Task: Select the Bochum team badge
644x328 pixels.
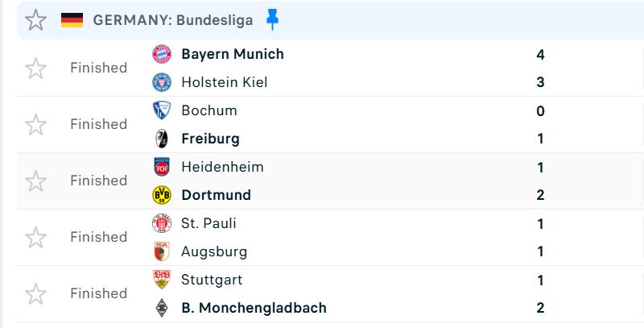Action: pyautogui.click(x=162, y=110)
